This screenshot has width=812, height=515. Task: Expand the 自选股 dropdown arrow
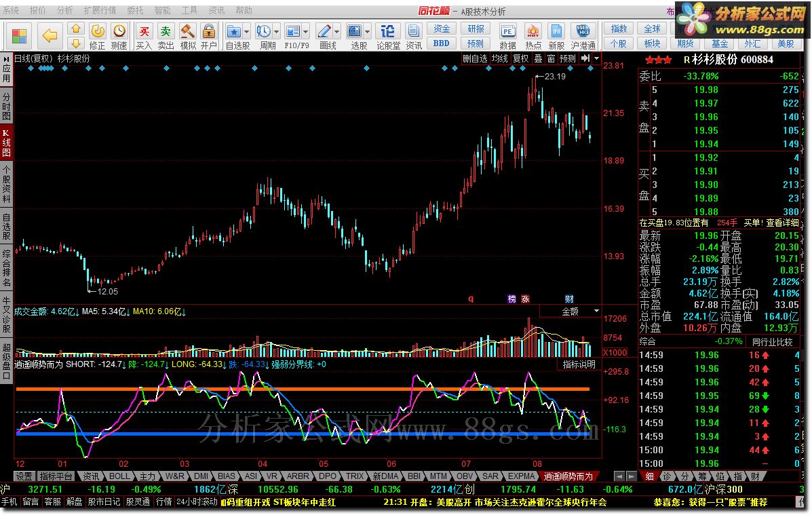246,32
